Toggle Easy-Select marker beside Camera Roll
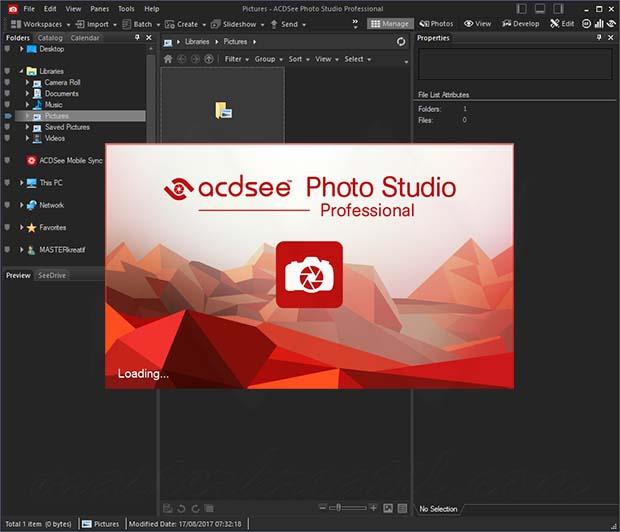This screenshot has width=620, height=532. click(x=7, y=82)
